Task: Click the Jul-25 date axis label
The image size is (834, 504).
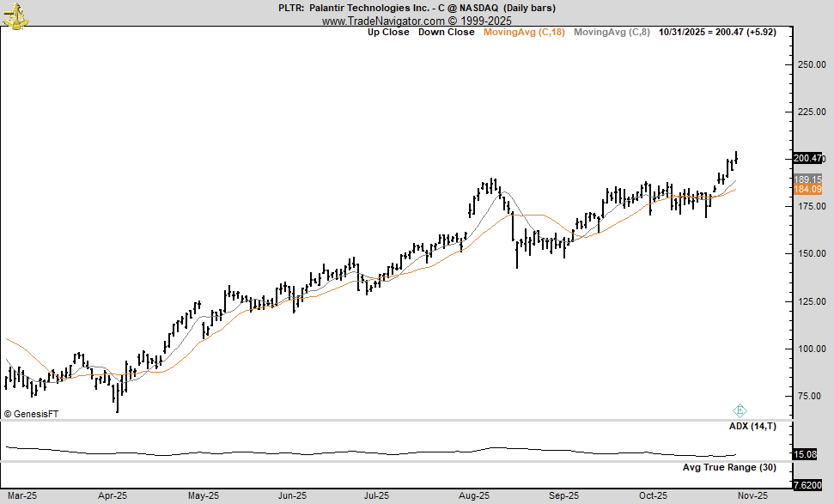Action: [x=376, y=495]
